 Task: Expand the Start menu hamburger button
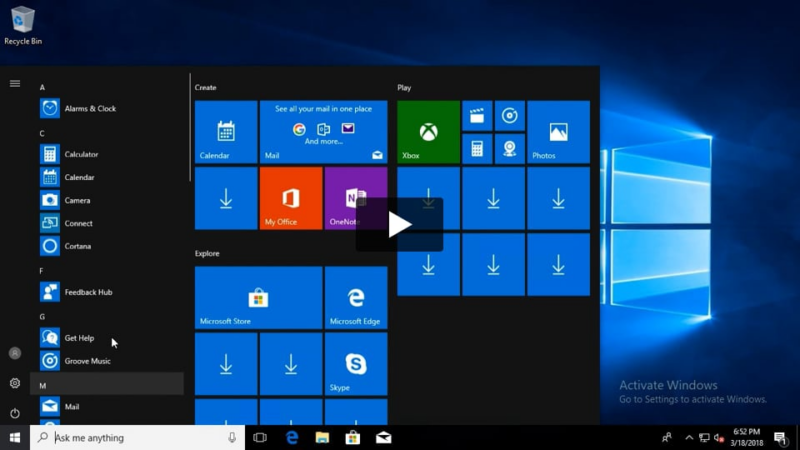tap(15, 84)
